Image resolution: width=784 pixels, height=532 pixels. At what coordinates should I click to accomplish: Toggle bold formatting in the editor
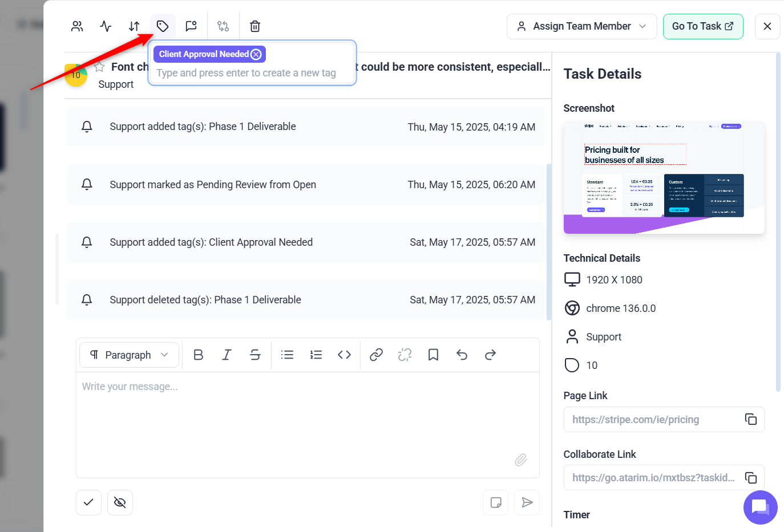[x=198, y=355]
